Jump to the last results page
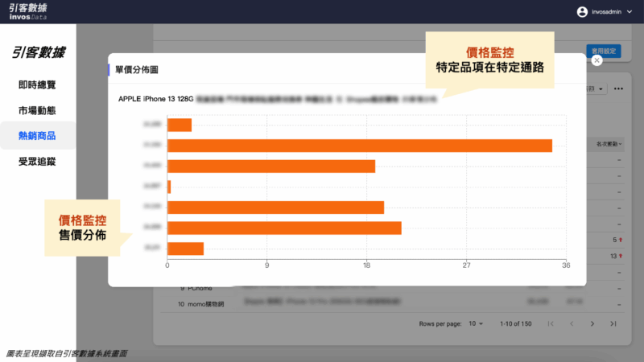The width and height of the screenshot is (644, 362). [x=613, y=323]
